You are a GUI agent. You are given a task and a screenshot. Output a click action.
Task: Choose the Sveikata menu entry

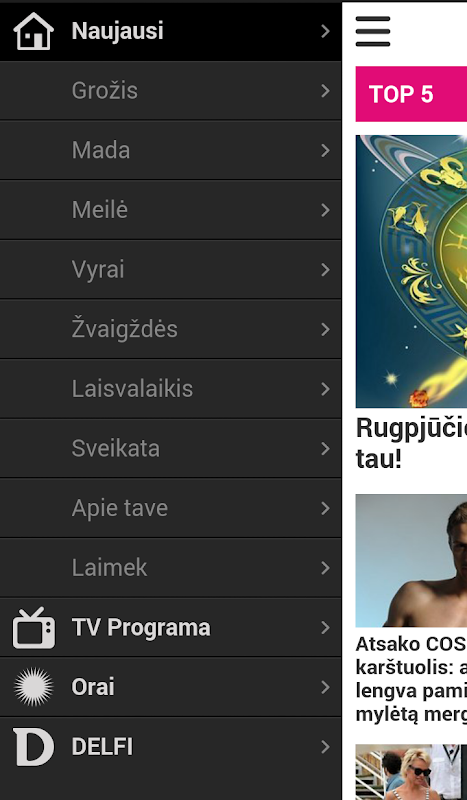(170, 448)
